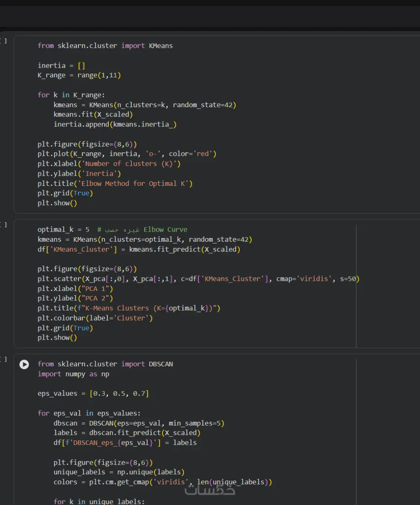Click line 'from sklearn.cluster import KMeans'
Screen dimensions: 420x505
[105, 45]
